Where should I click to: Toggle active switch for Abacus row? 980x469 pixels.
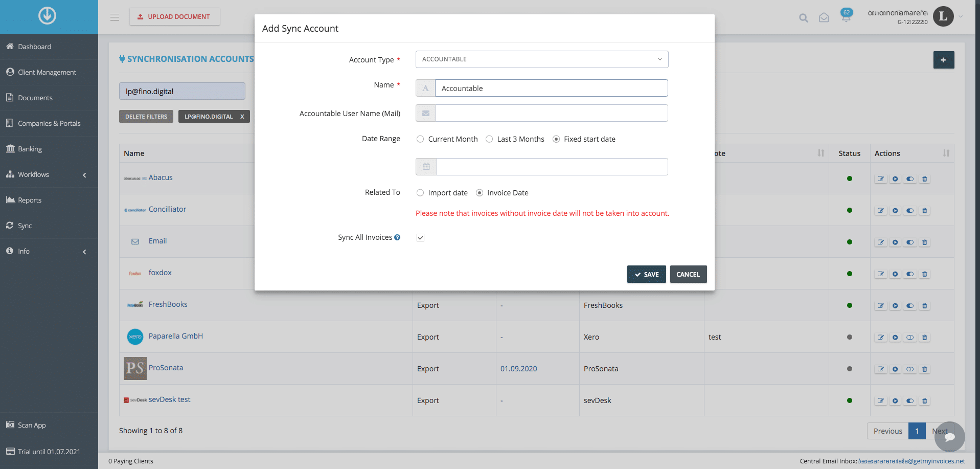(x=910, y=179)
